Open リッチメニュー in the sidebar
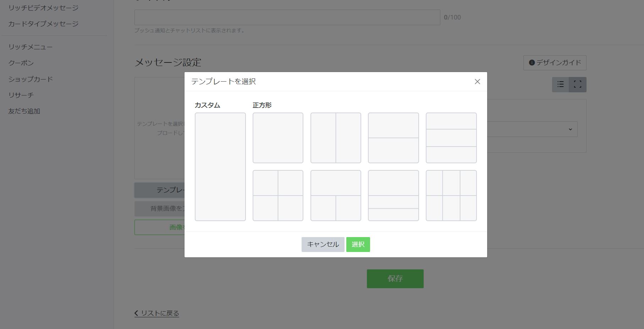This screenshot has width=644, height=329. click(31, 47)
